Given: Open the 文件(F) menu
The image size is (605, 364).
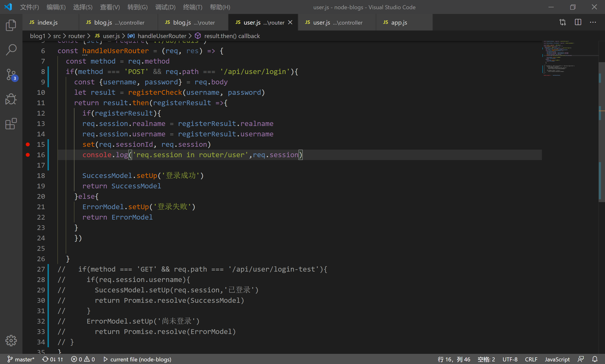Looking at the screenshot, I should pyautogui.click(x=30, y=7).
